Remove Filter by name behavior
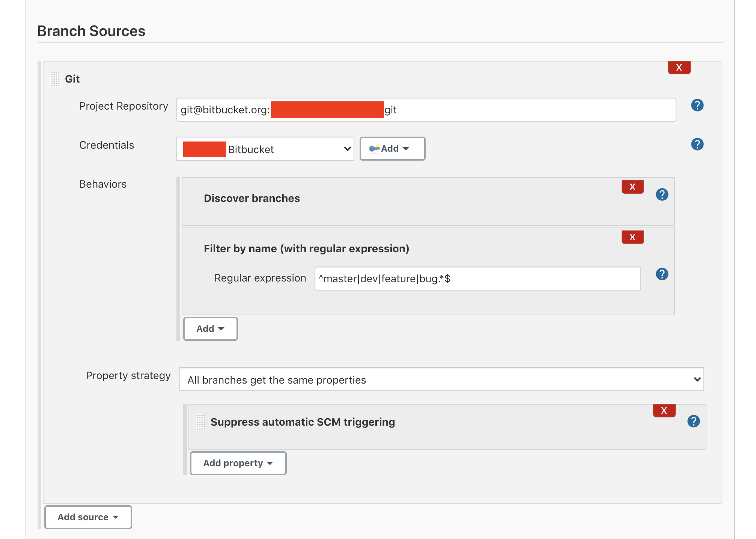 tap(633, 237)
